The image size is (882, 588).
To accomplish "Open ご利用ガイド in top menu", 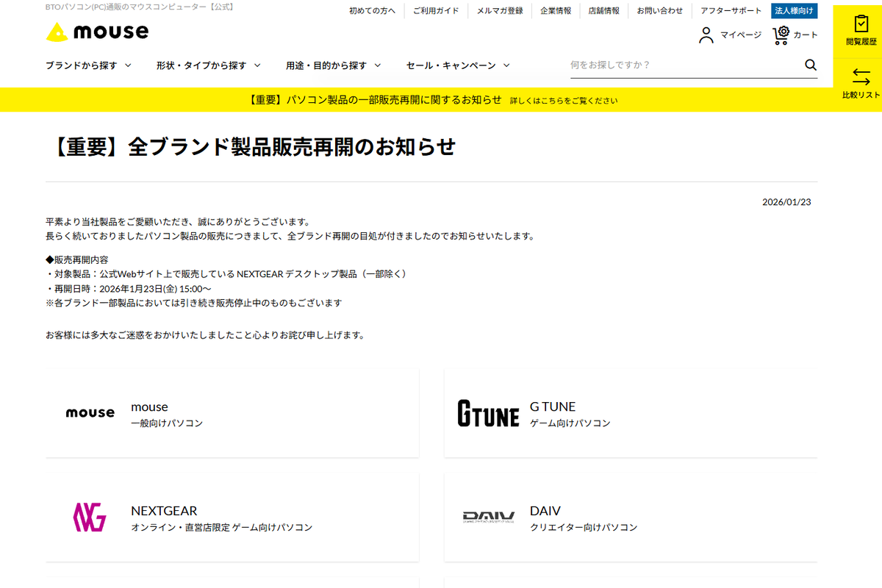I will point(436,11).
